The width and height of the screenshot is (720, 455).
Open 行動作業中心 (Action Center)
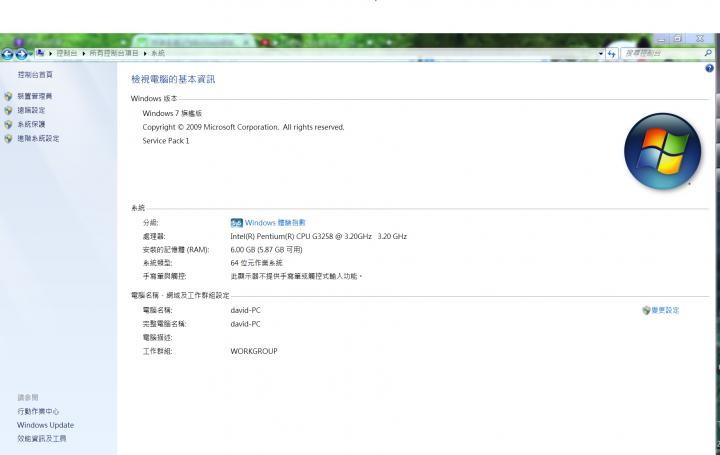click(x=38, y=411)
